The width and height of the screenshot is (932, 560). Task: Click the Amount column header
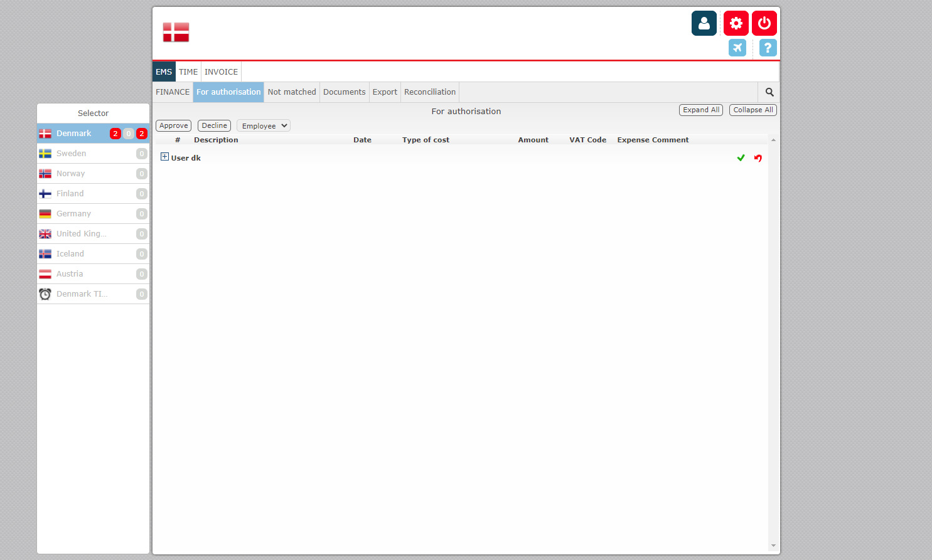pos(533,140)
